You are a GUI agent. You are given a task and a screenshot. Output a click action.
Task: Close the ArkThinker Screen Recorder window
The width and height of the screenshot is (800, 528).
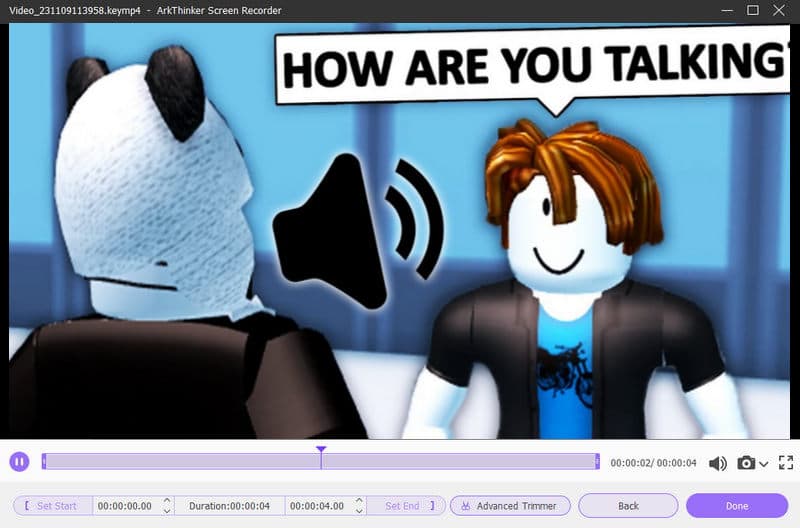point(779,10)
